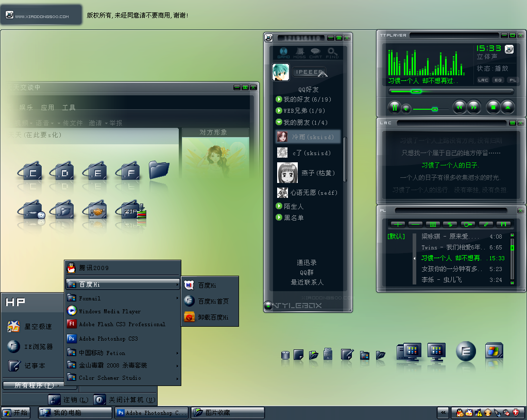Open 通讯录 in QQ panel
The width and height of the screenshot is (527, 420).
tap(307, 263)
